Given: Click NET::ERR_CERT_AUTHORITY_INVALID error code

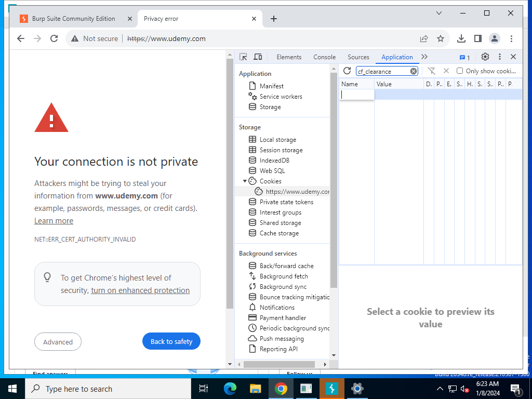Looking at the screenshot, I should [85, 239].
